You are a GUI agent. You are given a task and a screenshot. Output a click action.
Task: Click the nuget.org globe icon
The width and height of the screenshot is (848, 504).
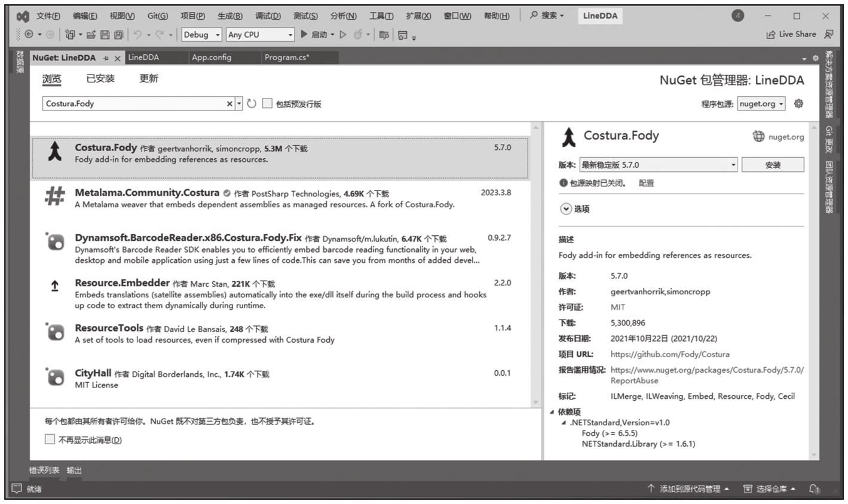pos(758,136)
